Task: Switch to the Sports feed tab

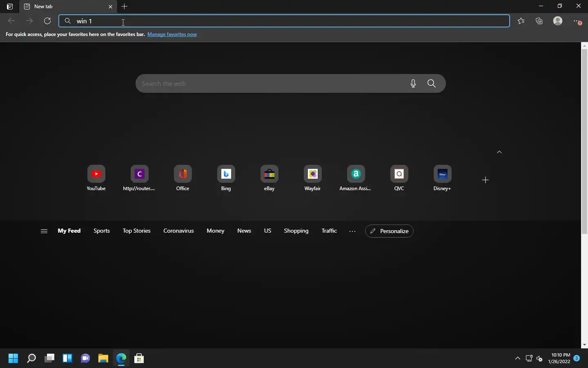Action: tap(102, 231)
